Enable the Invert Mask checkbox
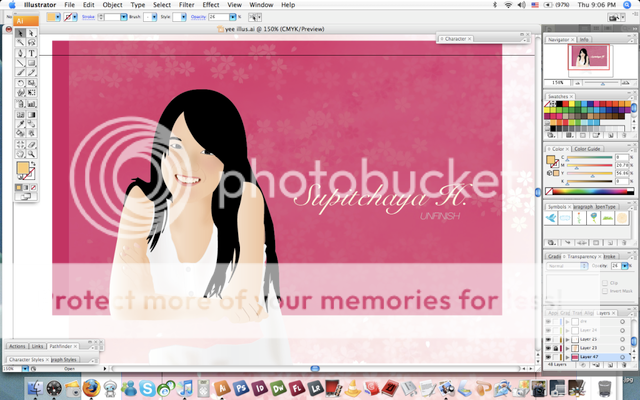This screenshot has height=400, width=640. pyautogui.click(x=605, y=291)
